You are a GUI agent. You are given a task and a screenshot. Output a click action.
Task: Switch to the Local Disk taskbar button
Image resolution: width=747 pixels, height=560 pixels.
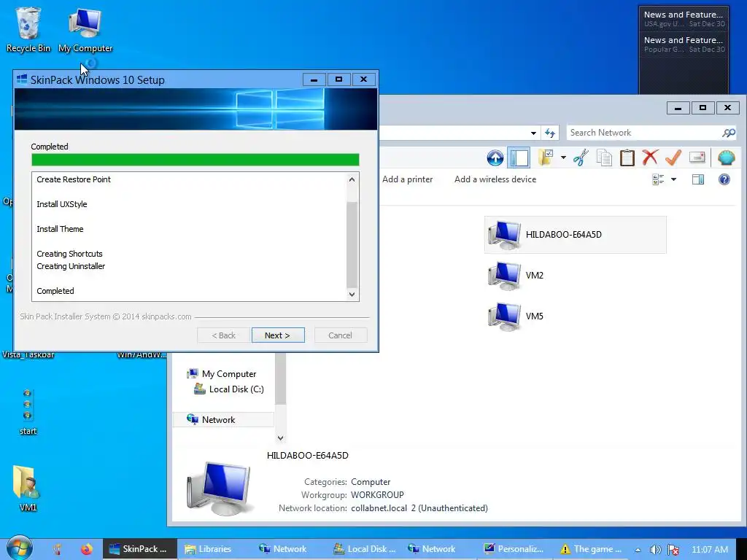tap(365, 549)
